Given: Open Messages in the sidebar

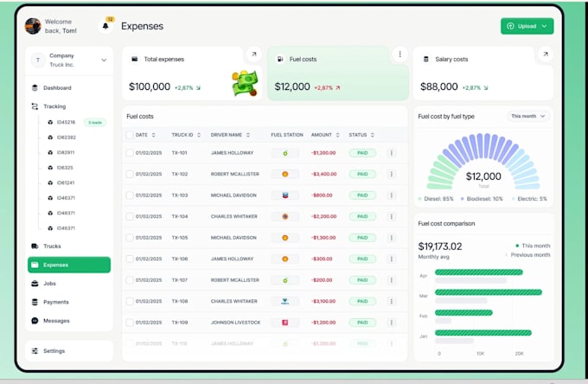Looking at the screenshot, I should [x=56, y=321].
